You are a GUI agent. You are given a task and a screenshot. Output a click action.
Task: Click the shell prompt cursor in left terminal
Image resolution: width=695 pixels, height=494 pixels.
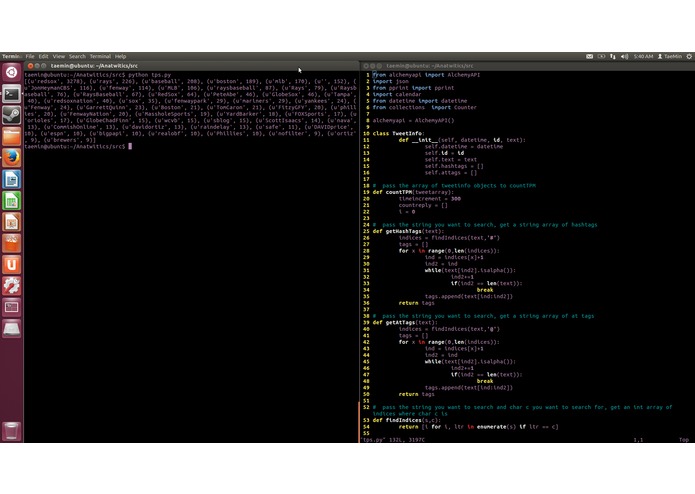pos(130,146)
